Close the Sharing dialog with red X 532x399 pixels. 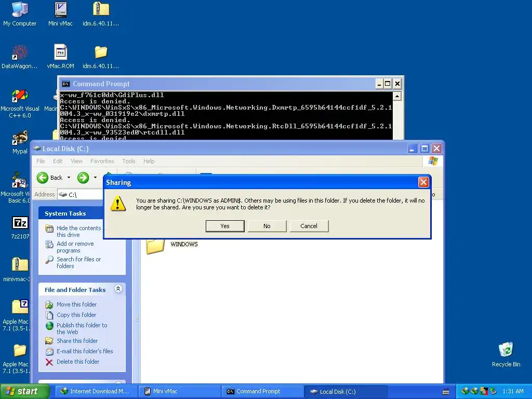click(x=423, y=182)
